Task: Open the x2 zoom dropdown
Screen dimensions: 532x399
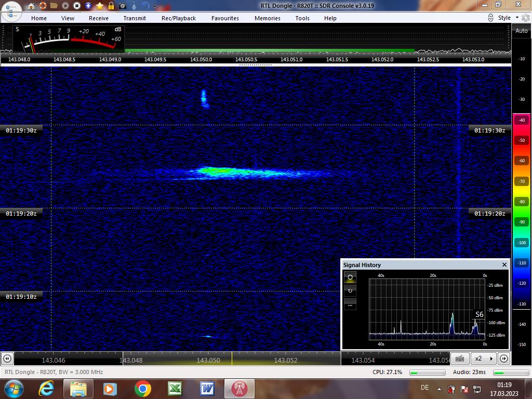Action: (x=484, y=358)
